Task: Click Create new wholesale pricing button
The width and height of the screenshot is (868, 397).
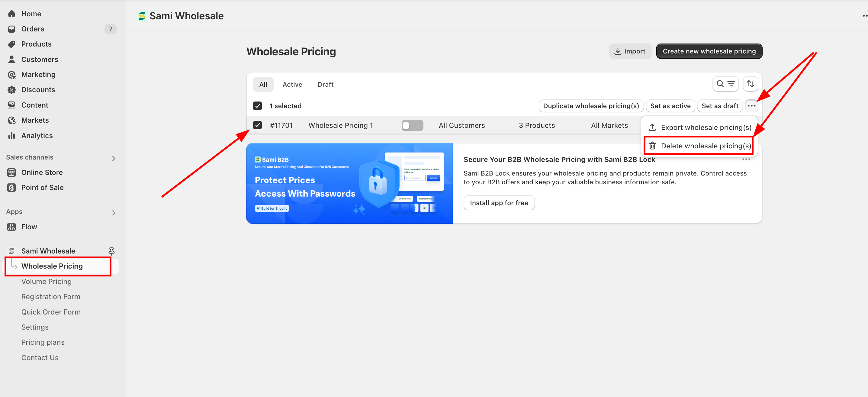Action: 709,51
